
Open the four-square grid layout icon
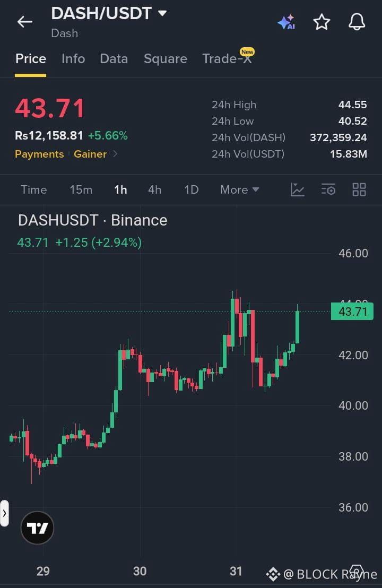coord(359,190)
